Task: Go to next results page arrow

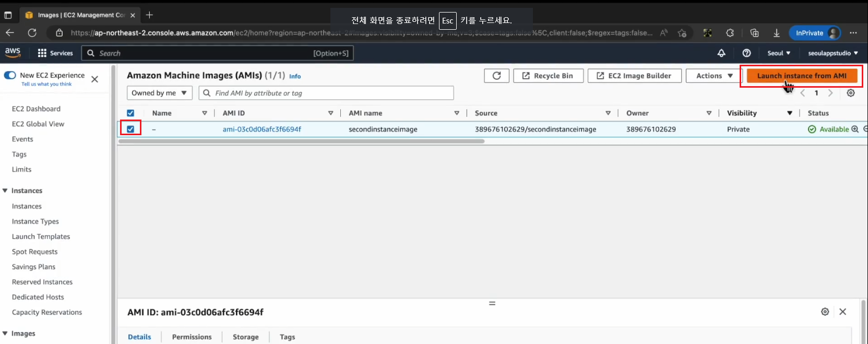Action: coord(830,93)
